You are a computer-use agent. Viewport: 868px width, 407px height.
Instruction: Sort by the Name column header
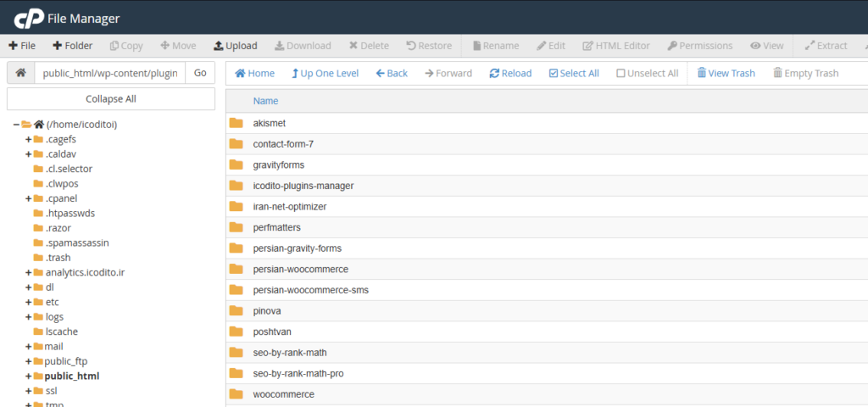265,101
